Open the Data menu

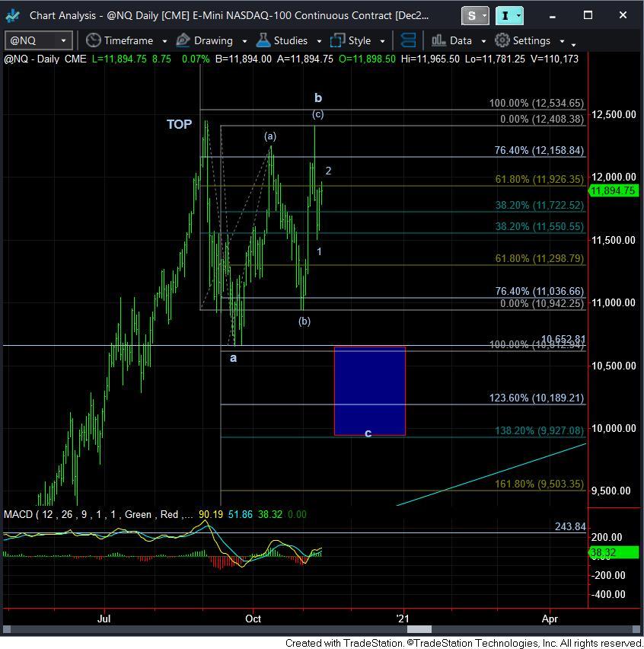point(461,40)
